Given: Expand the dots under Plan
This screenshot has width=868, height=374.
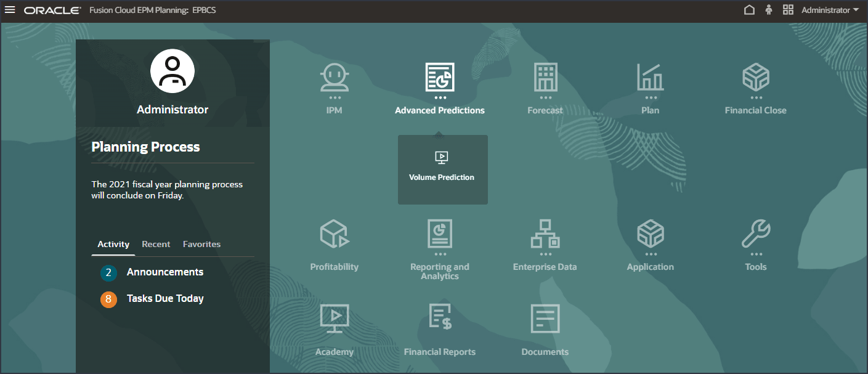Looking at the screenshot, I should (x=651, y=97).
